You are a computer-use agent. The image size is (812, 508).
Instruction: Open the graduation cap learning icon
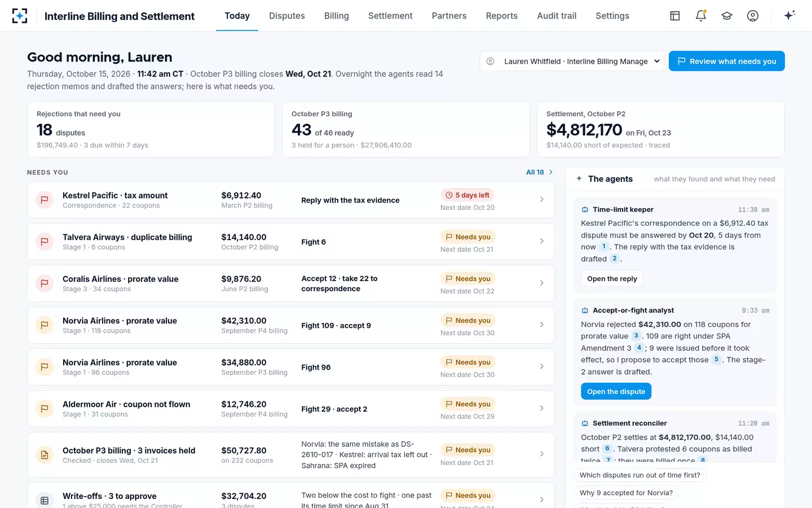[727, 16]
